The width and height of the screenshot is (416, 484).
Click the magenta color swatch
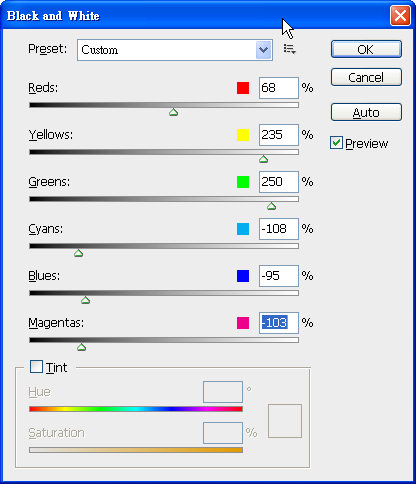[x=243, y=323]
